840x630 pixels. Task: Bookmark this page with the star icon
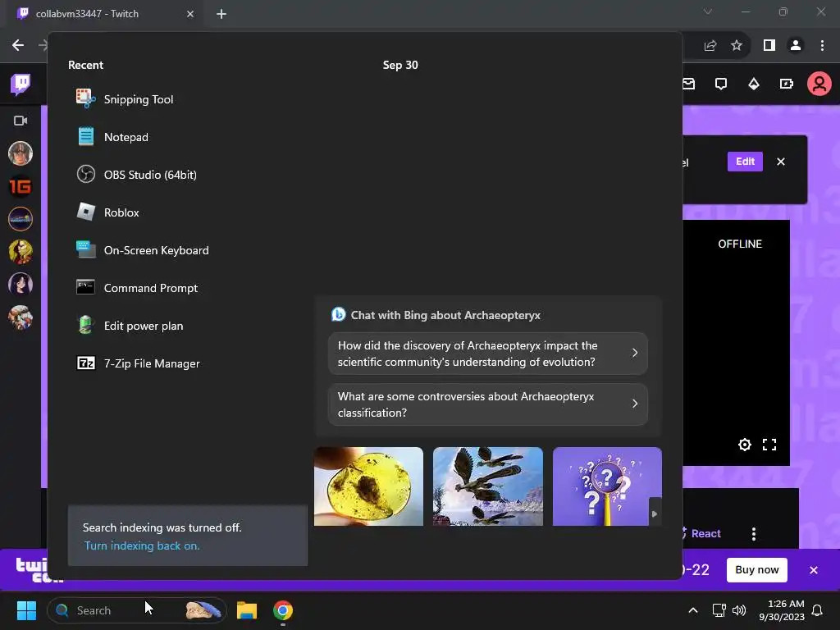point(737,46)
